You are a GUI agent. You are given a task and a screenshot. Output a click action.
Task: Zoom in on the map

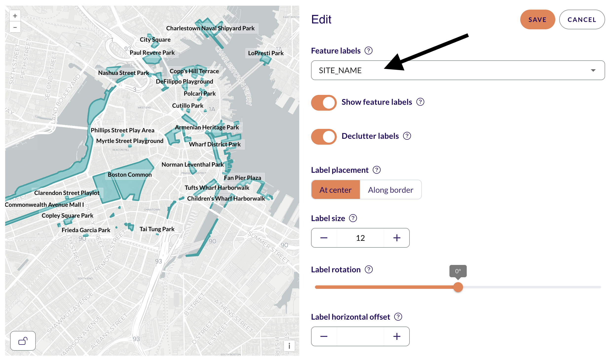click(x=15, y=16)
